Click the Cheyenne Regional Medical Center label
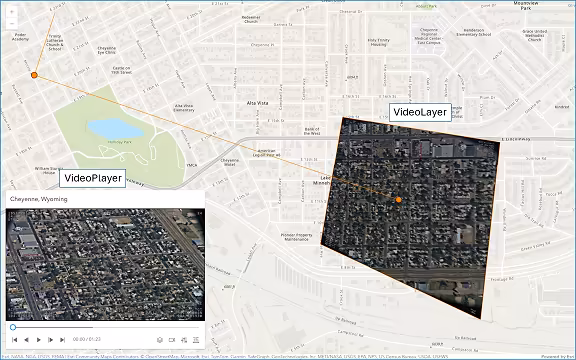 click(x=429, y=36)
